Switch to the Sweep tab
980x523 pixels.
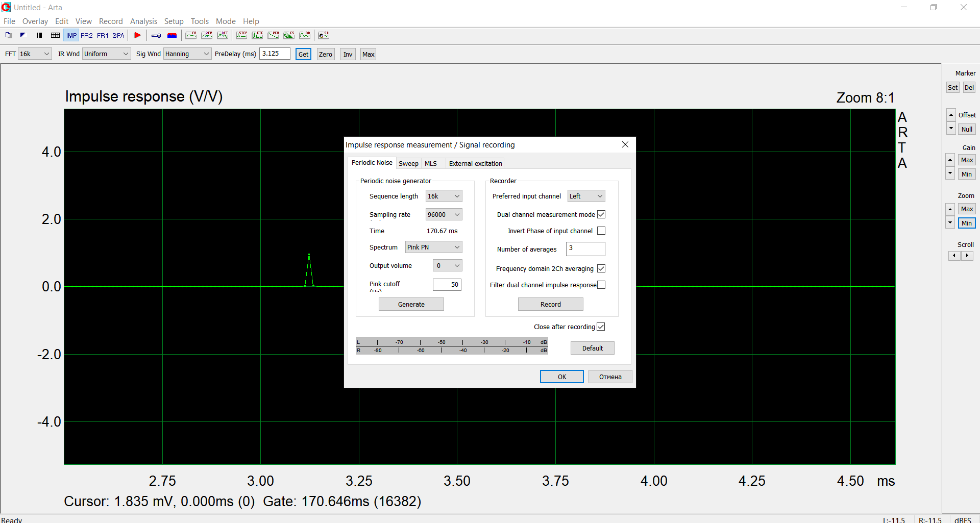coord(408,164)
